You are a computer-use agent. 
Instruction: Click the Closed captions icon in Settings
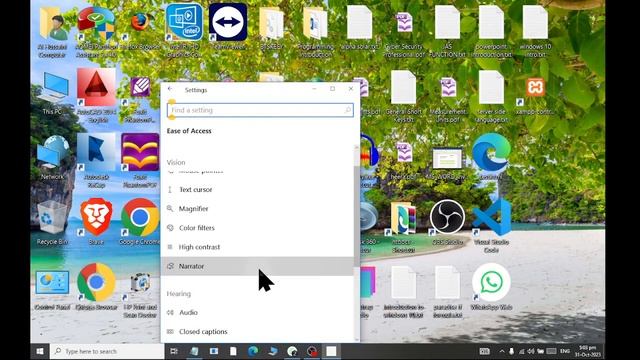point(170,331)
